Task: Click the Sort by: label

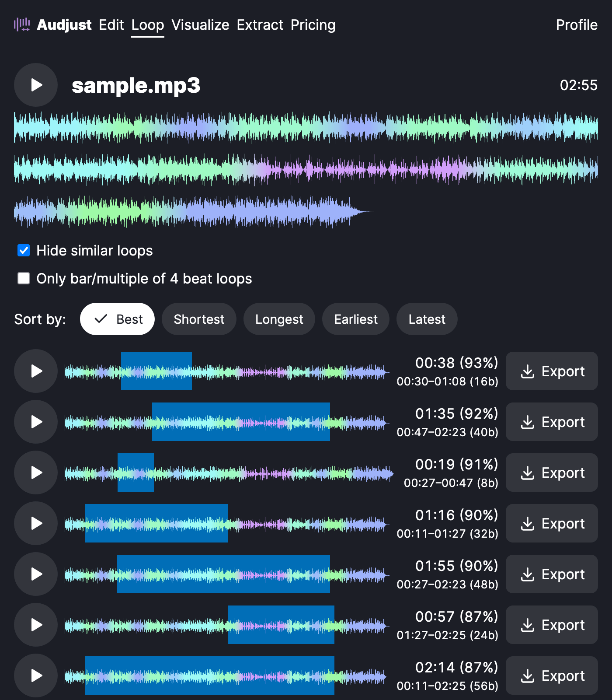Action: tap(40, 319)
